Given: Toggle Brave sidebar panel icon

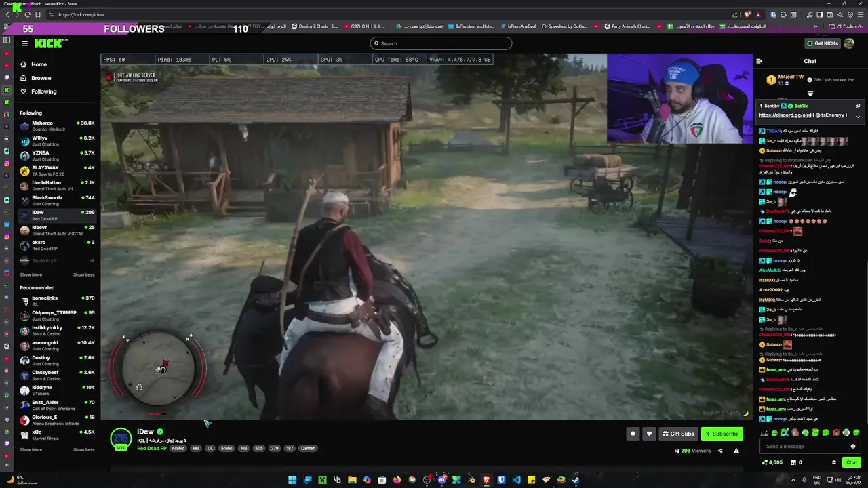Looking at the screenshot, I should tap(820, 14).
